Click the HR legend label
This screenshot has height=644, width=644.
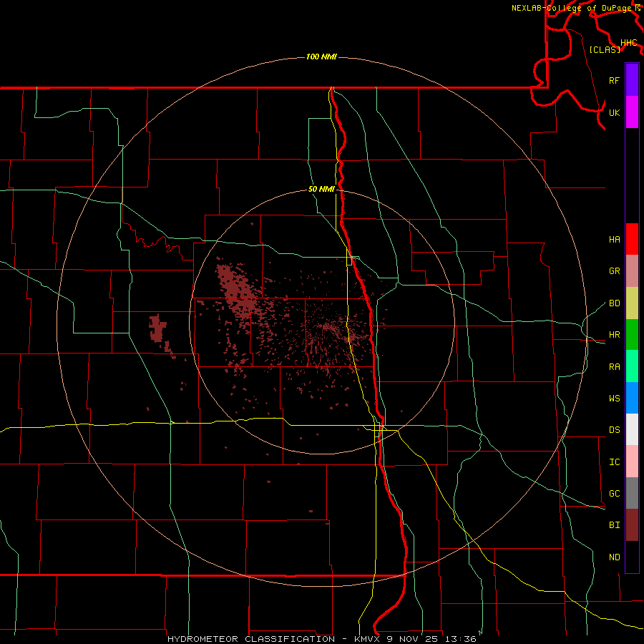tap(614, 335)
